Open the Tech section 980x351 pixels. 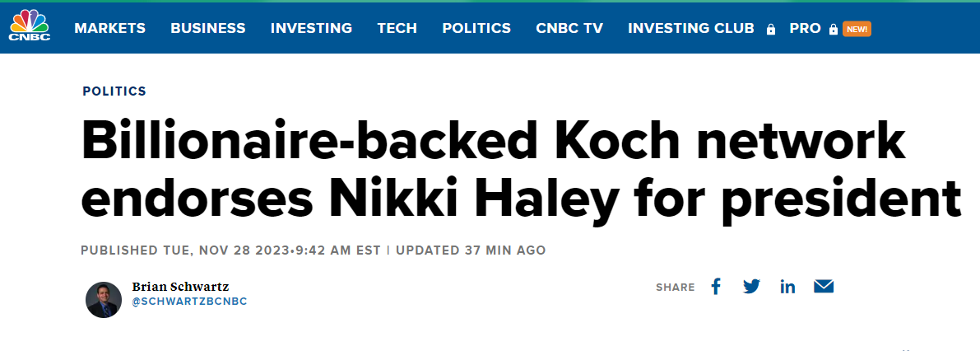pos(397,28)
